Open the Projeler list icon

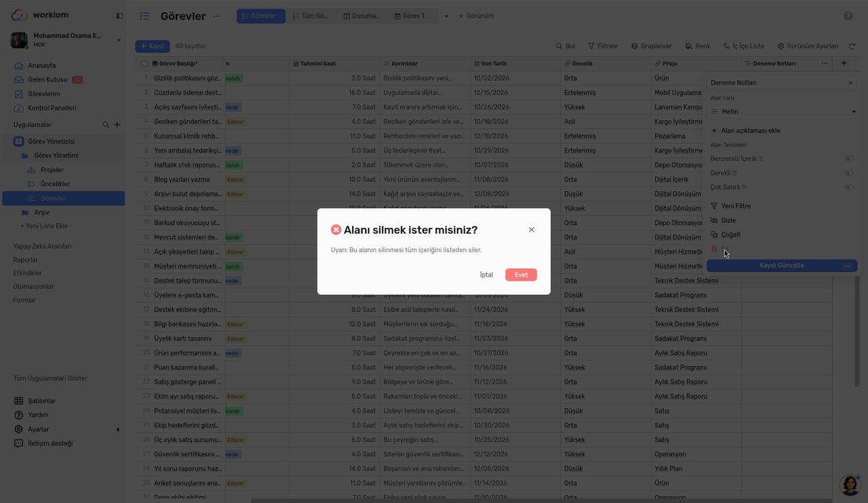[x=31, y=170]
